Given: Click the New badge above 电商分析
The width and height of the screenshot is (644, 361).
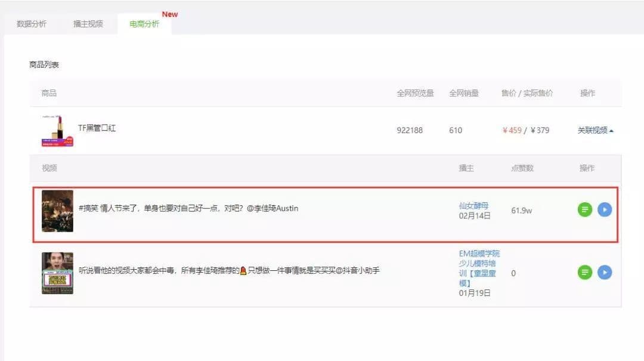Looking at the screenshot, I should pos(170,14).
